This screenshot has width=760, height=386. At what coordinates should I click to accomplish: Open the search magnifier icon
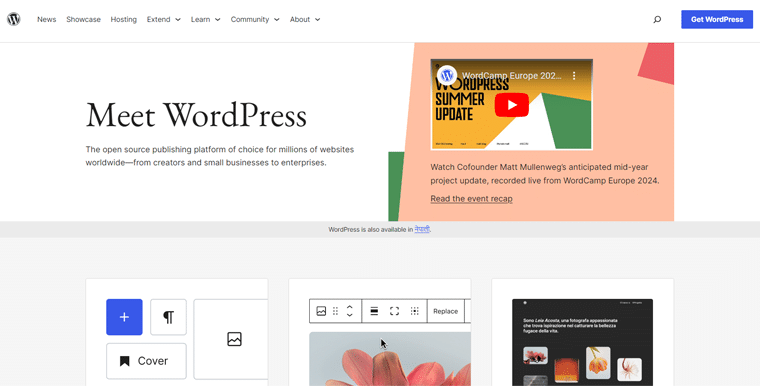pos(657,19)
